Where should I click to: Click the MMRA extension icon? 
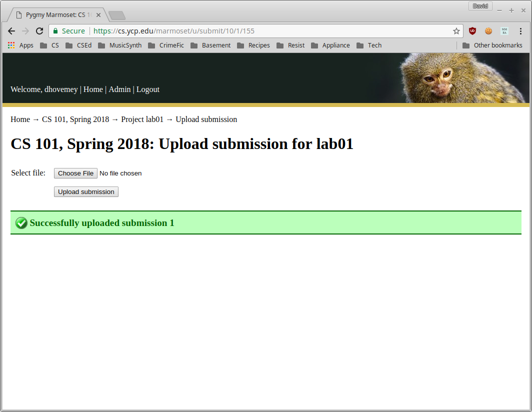point(504,31)
